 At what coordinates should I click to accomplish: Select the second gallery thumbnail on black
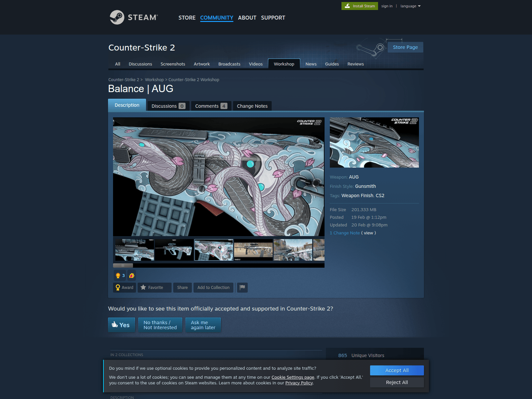[x=174, y=250]
